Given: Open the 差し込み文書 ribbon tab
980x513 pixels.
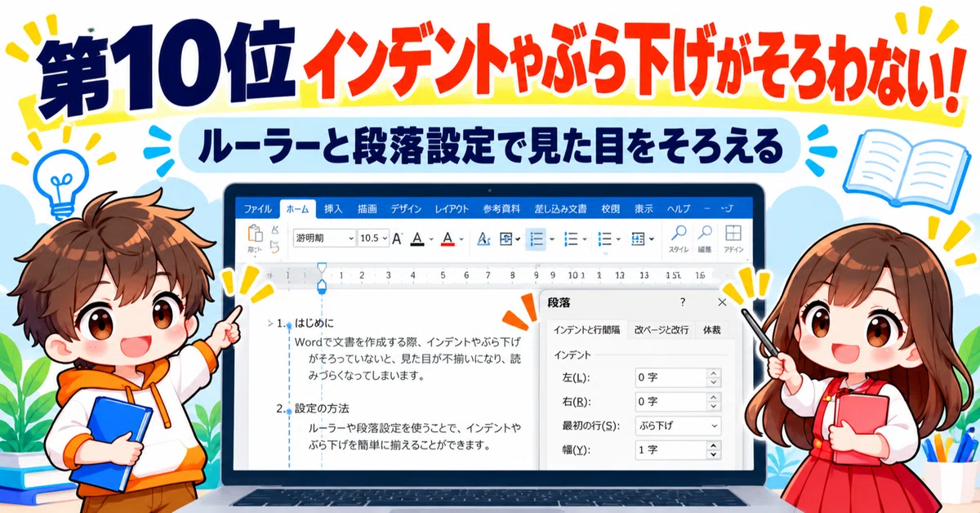Looking at the screenshot, I should tap(560, 208).
